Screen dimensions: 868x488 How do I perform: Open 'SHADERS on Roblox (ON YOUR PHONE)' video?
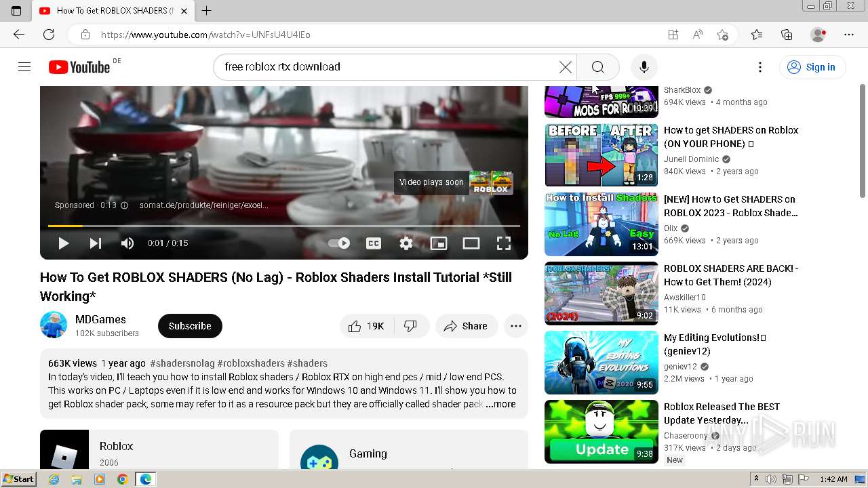click(x=731, y=137)
